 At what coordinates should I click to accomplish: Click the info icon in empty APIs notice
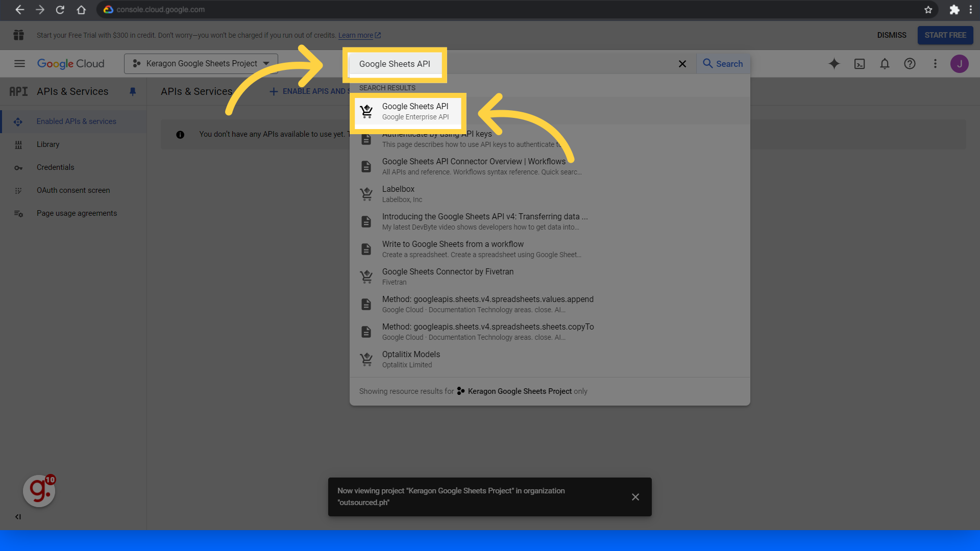(180, 135)
